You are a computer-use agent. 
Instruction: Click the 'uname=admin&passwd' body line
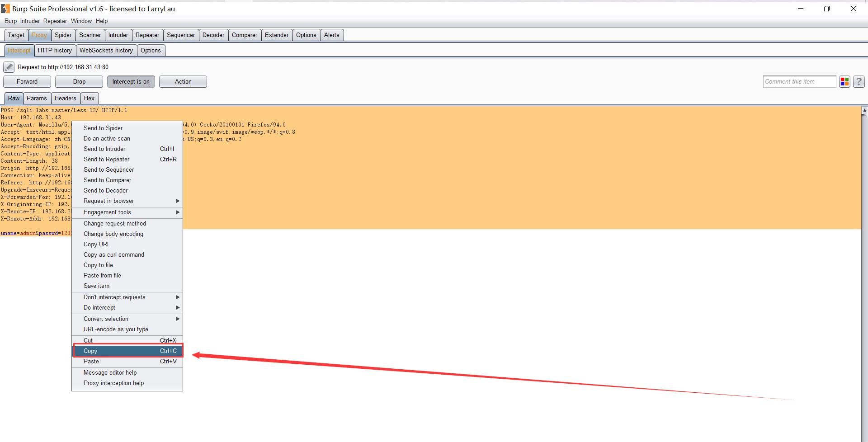(36, 233)
